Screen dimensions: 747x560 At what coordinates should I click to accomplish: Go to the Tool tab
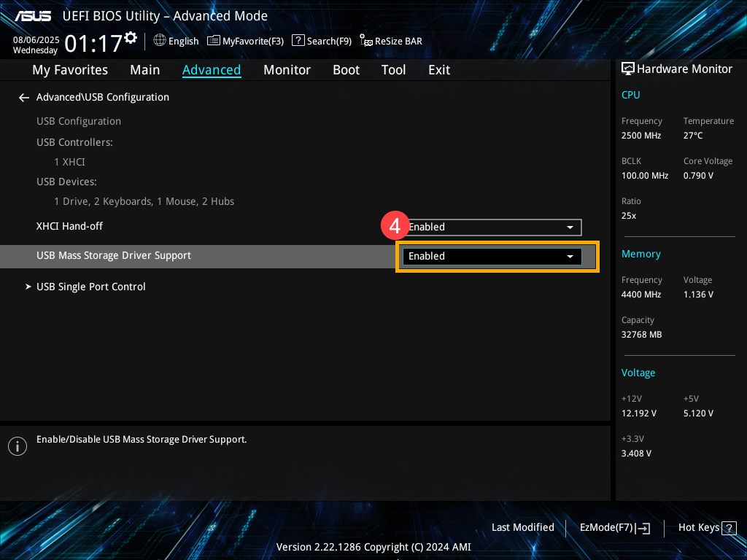pyautogui.click(x=393, y=70)
